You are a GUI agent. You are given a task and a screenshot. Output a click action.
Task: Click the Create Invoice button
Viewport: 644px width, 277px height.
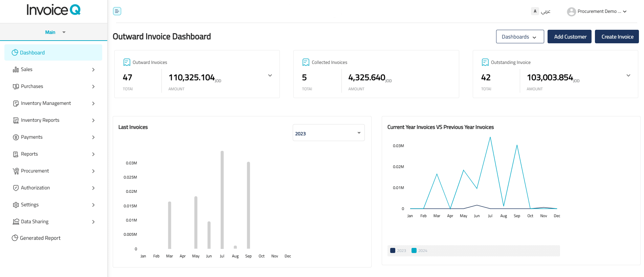point(617,37)
